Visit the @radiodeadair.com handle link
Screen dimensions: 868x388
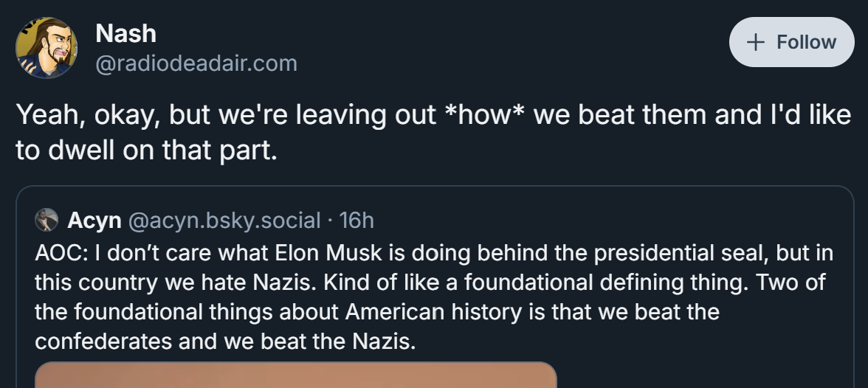(196, 63)
